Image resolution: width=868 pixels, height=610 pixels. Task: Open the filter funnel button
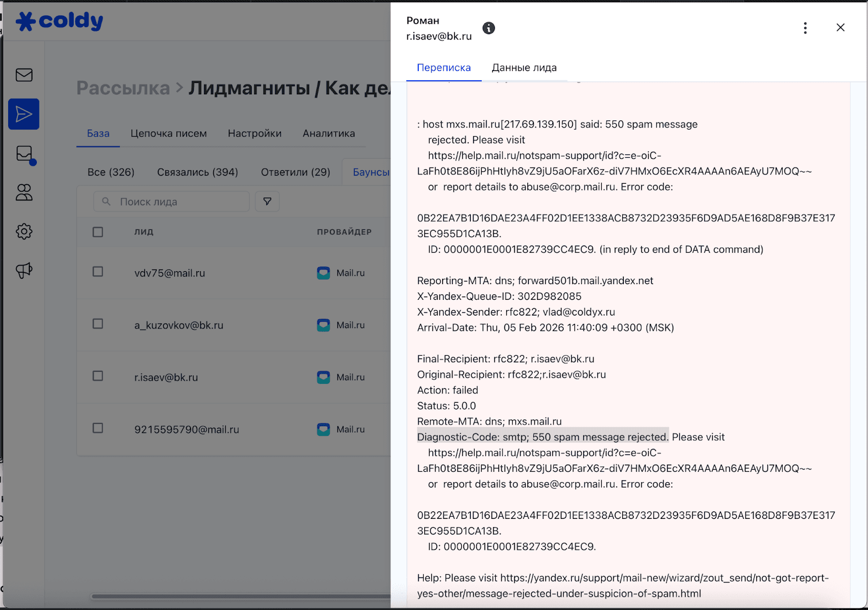pos(267,202)
